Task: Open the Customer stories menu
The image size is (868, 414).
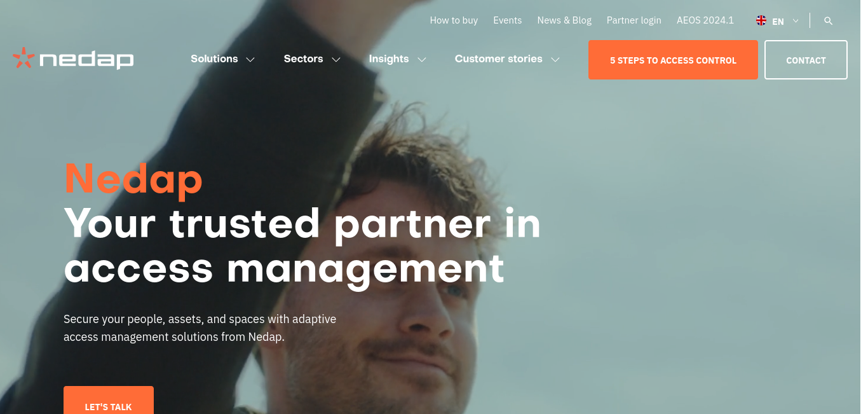Action: click(499, 59)
